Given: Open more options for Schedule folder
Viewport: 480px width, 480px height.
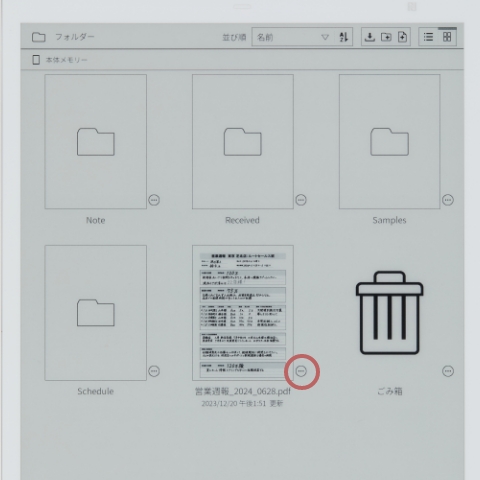Looking at the screenshot, I should 154,371.
